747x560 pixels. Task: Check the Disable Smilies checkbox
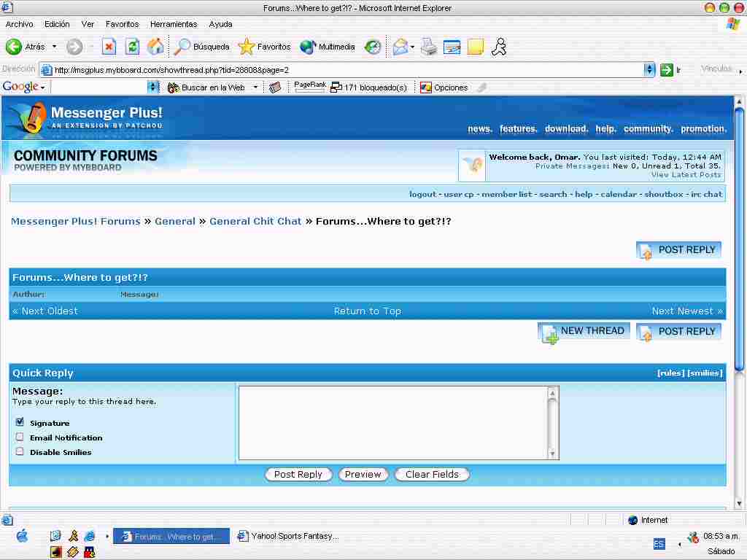pyautogui.click(x=20, y=451)
